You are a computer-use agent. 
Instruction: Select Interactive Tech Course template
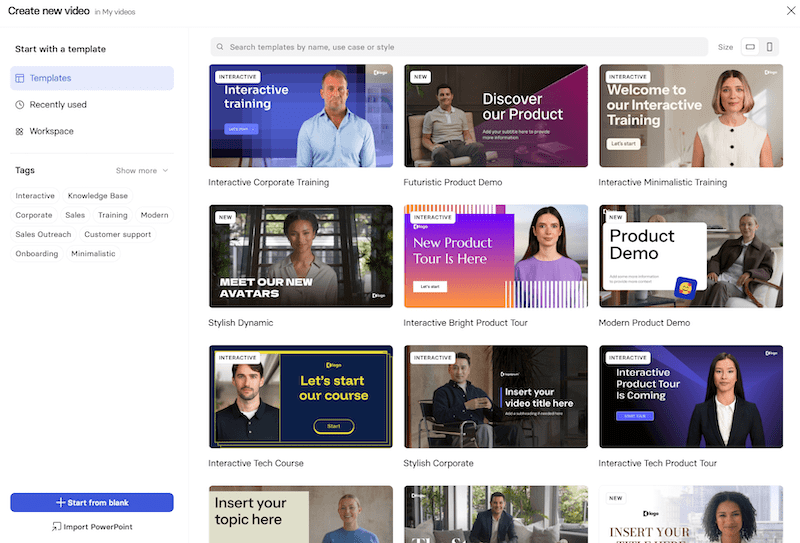(301, 397)
